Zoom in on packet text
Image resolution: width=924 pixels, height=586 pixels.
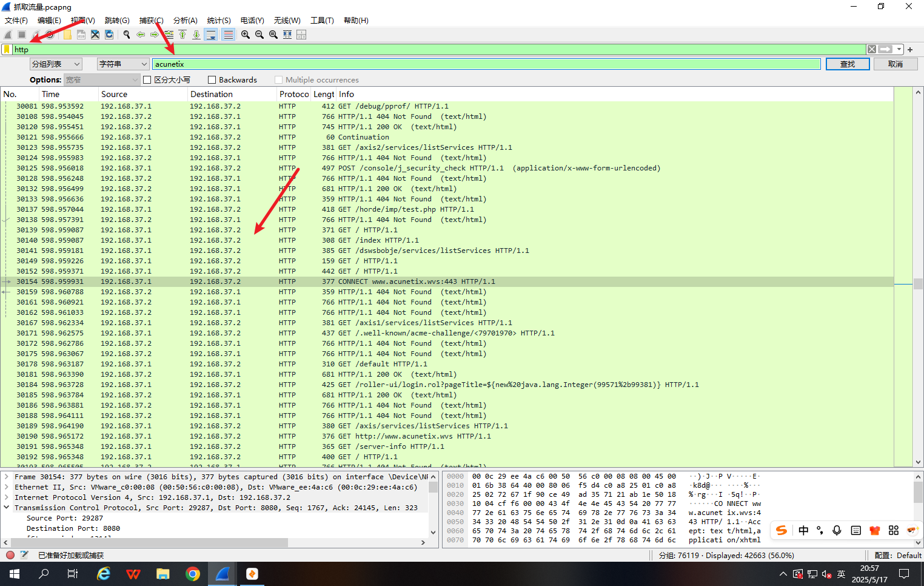tap(246, 35)
